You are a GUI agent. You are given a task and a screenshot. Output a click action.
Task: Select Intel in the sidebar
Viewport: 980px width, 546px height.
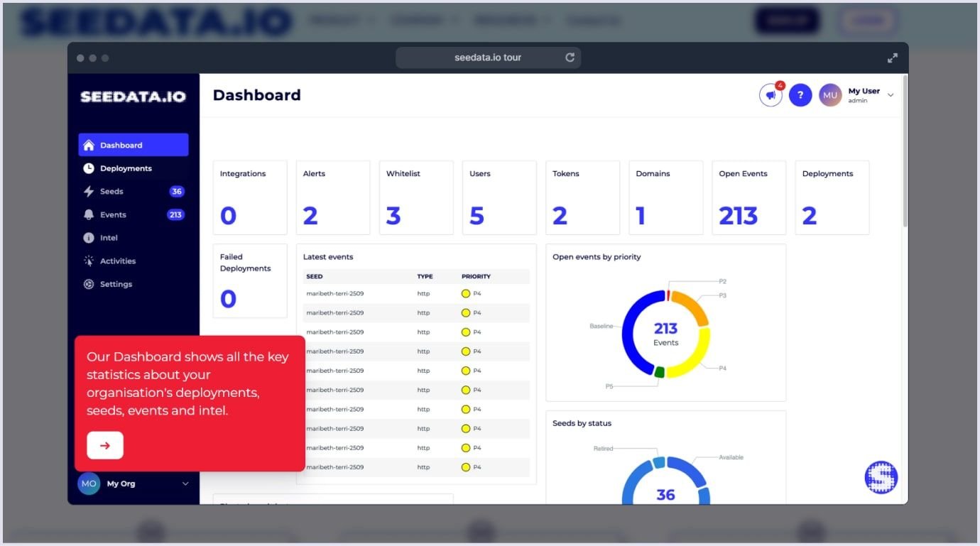133,238
